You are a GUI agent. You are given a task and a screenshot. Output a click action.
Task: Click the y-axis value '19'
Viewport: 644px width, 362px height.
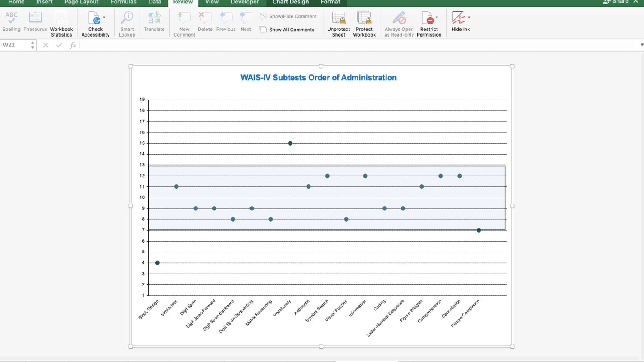142,100
